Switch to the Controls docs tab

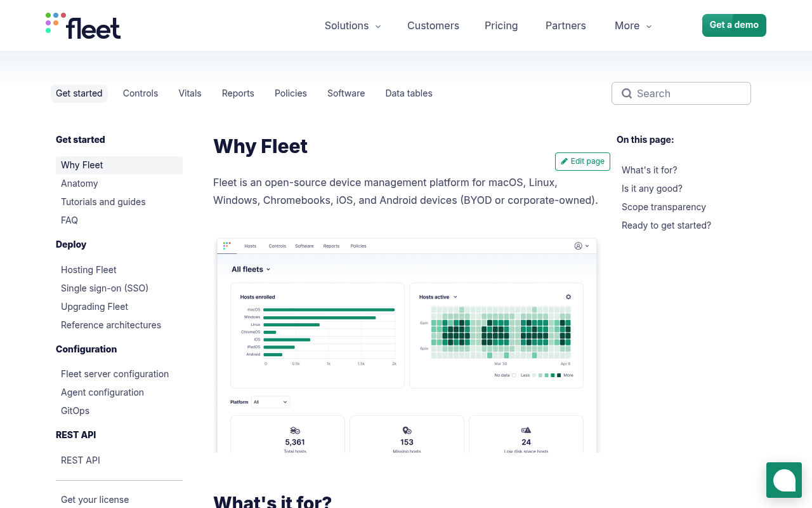click(140, 93)
